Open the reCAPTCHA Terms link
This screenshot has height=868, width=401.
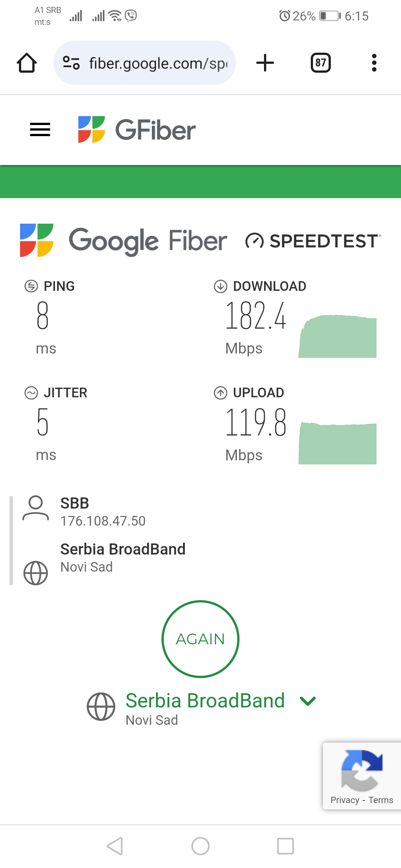[x=381, y=800]
